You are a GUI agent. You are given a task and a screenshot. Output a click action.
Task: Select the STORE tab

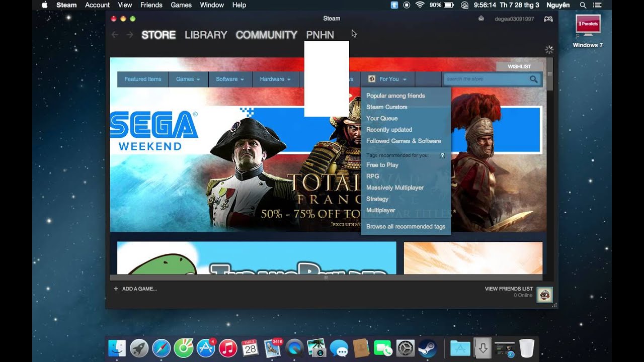(158, 35)
